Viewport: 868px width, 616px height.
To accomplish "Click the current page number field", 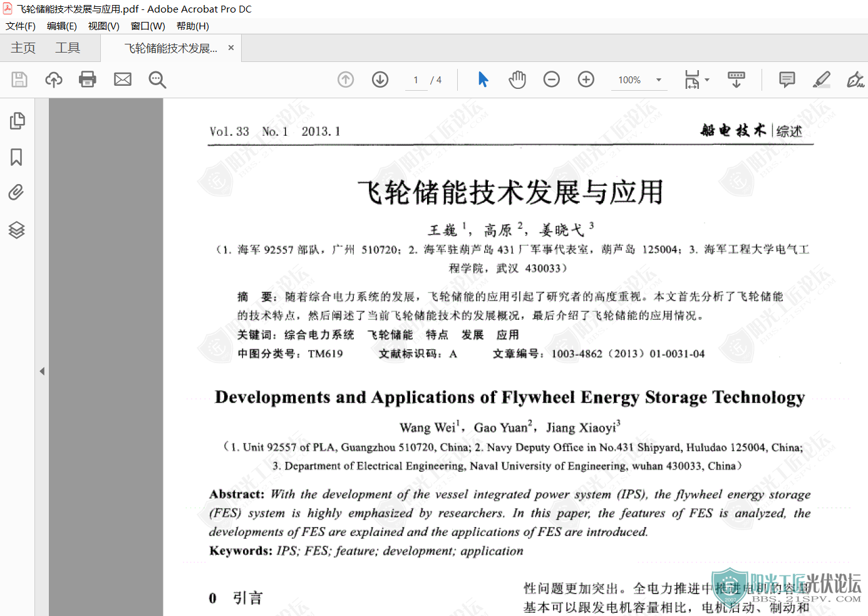I will [416, 80].
